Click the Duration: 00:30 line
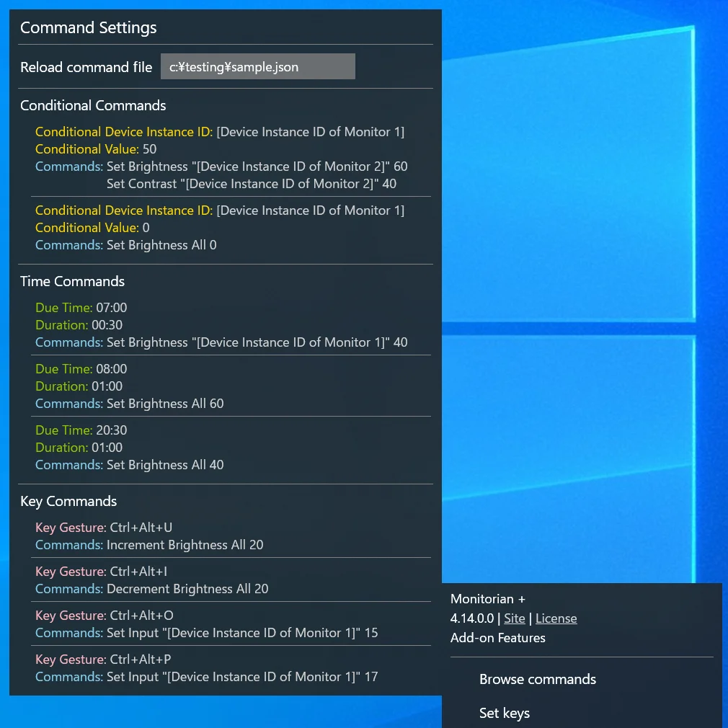 tap(79, 325)
